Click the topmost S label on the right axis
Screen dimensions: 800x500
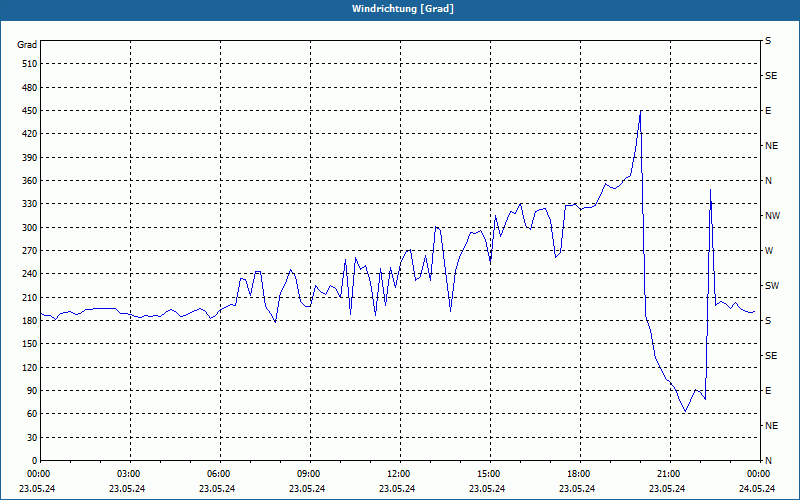click(768, 41)
